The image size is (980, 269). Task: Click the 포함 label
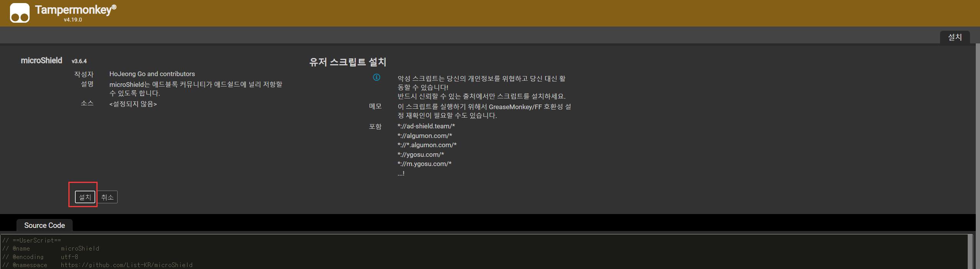375,126
